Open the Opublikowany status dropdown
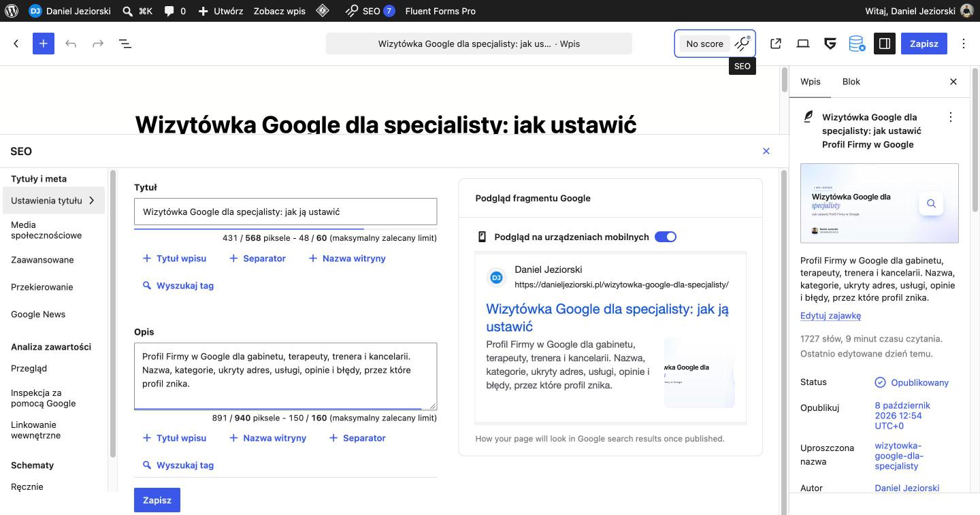The image size is (980, 515). point(911,382)
